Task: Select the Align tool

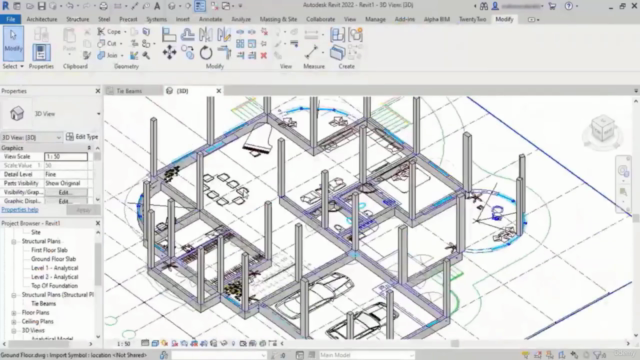Action: (169, 35)
